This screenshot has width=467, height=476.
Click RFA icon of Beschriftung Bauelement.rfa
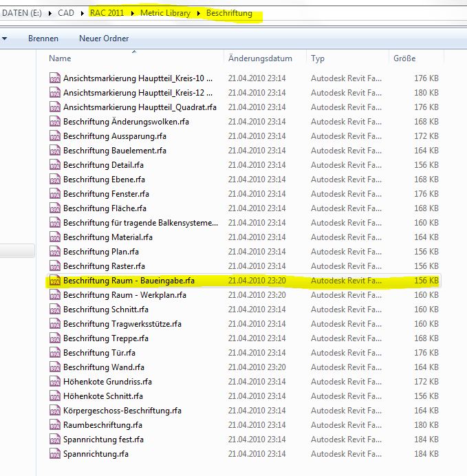pyautogui.click(x=54, y=150)
